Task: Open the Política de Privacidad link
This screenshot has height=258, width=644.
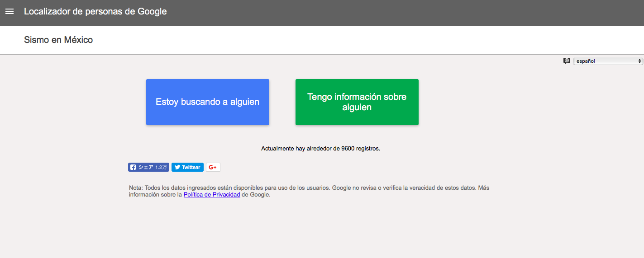Action: pos(212,195)
